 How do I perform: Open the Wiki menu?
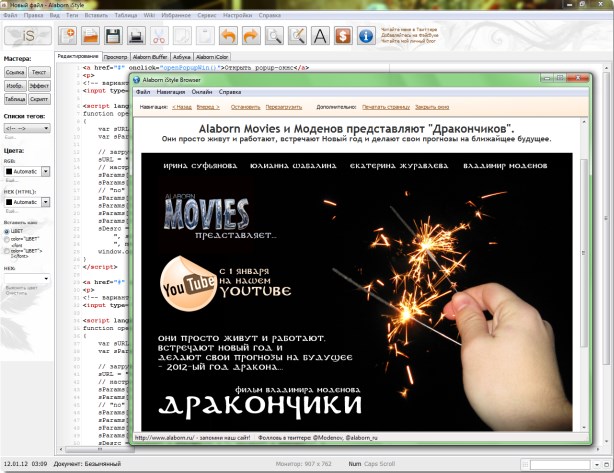(x=149, y=15)
